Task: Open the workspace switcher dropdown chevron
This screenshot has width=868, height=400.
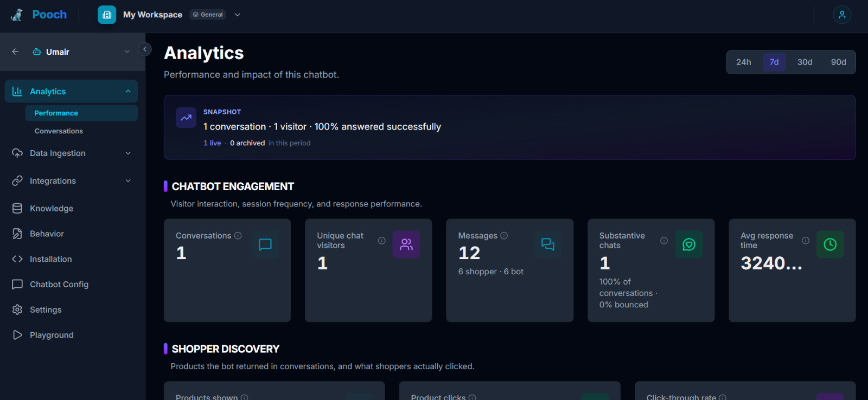Action: coord(238,15)
